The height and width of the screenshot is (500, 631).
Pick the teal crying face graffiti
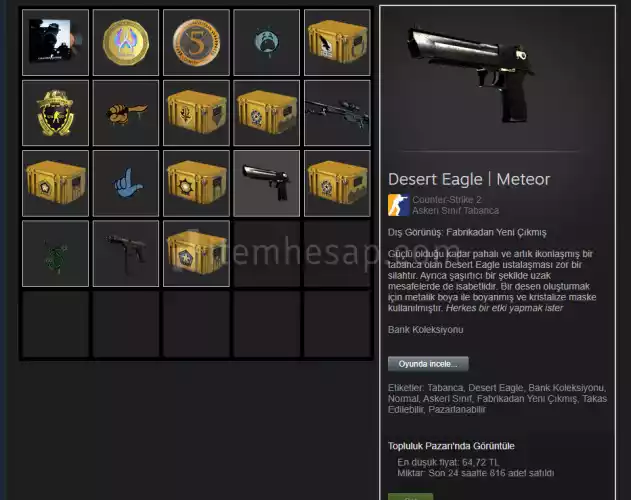(x=267, y=42)
